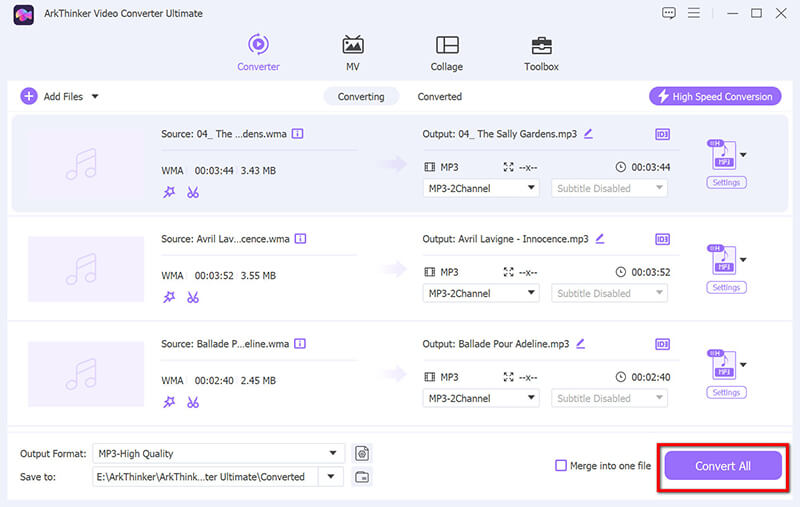Open MP3-2Channel dropdown for The Sally Gardens
Image resolution: width=800 pixels, height=507 pixels.
481,188
